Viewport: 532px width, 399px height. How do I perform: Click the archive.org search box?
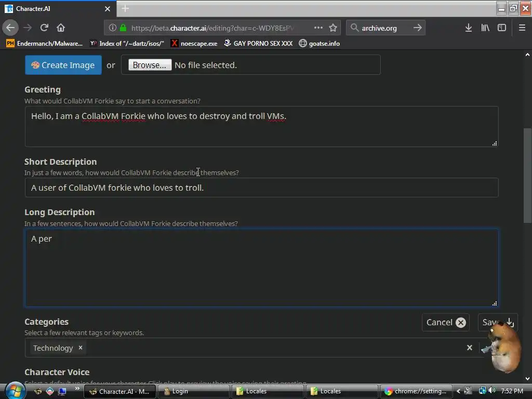click(385, 28)
